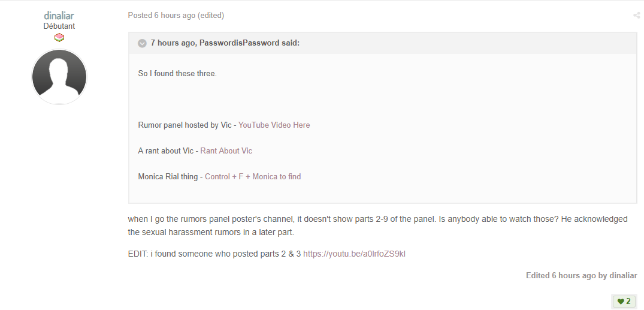Open Control + F + Monica link
Image resolution: width=644 pixels, height=310 pixels.
pos(253,177)
